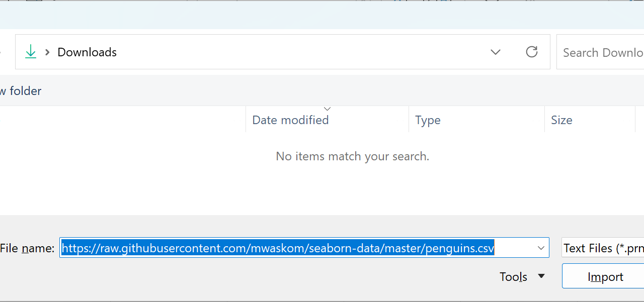Open the File name history dropdown arrow
This screenshot has width=644, height=302.
coord(541,248)
